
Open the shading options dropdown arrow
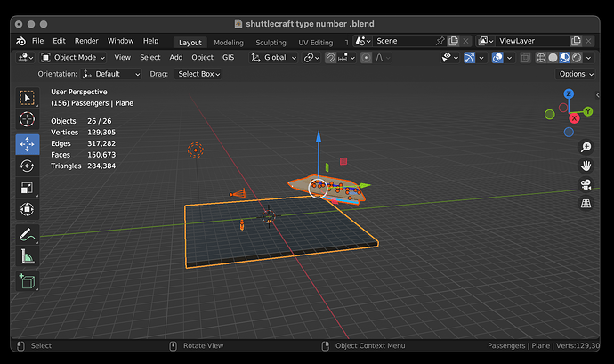(588, 58)
